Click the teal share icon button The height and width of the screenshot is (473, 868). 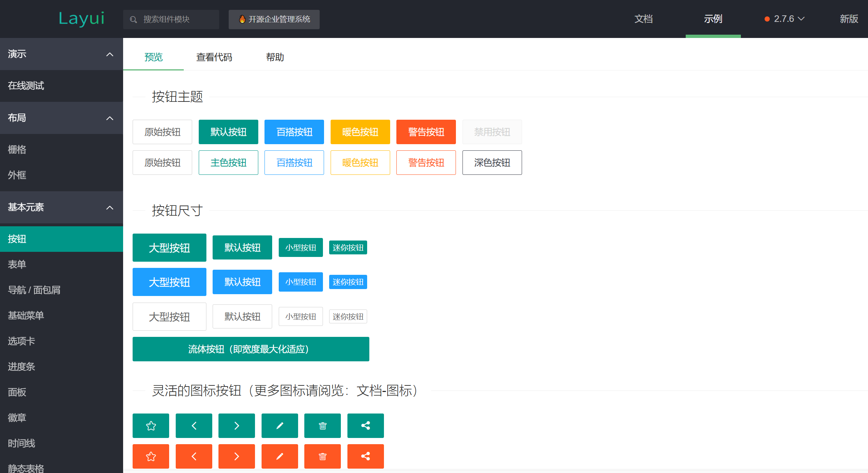coord(365,426)
